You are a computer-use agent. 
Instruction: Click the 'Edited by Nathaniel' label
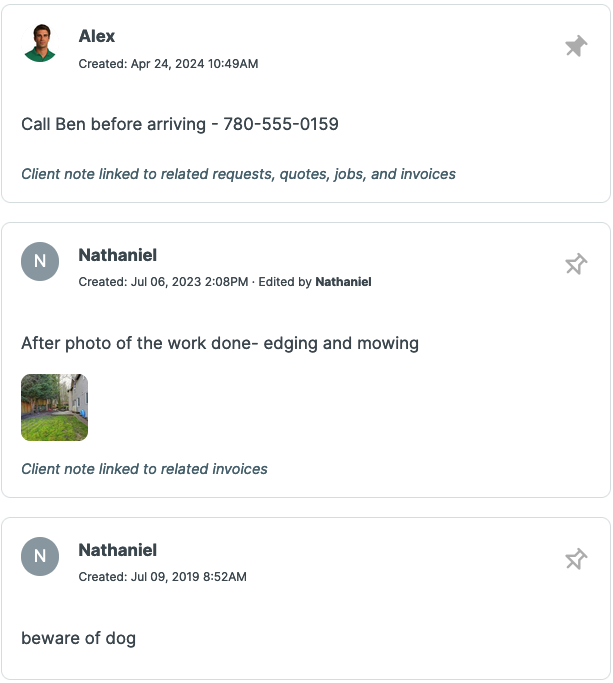(315, 282)
